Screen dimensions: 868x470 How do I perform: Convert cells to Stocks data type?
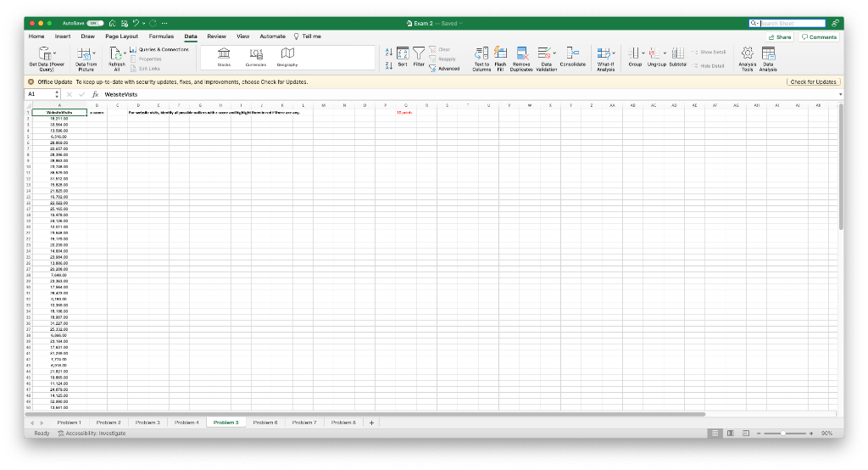pyautogui.click(x=224, y=57)
